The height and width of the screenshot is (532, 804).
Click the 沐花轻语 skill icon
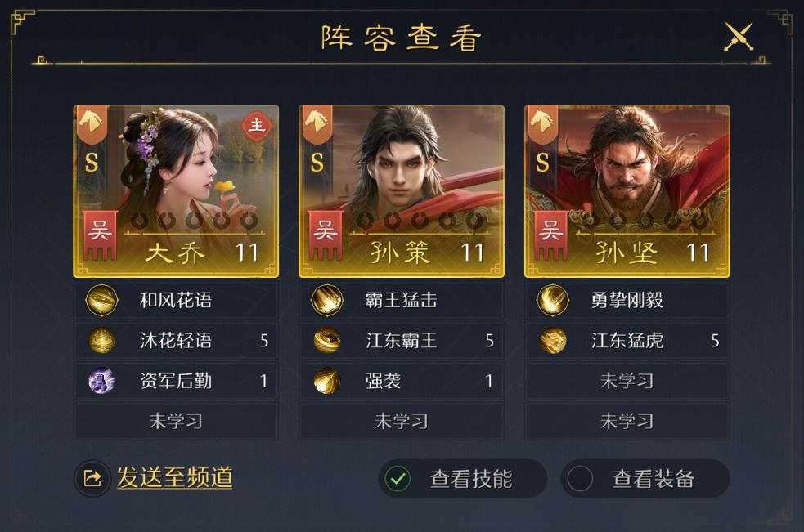(102, 340)
